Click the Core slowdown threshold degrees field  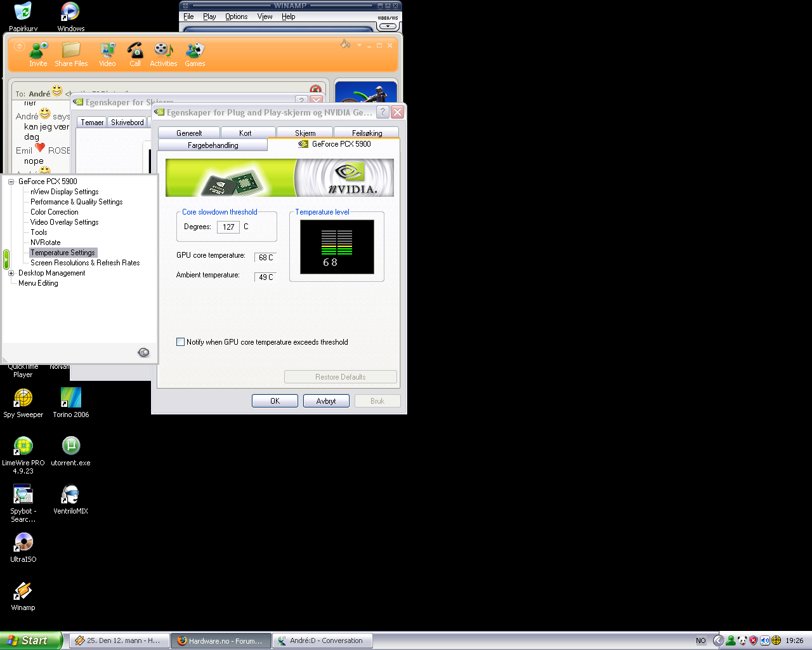228,227
